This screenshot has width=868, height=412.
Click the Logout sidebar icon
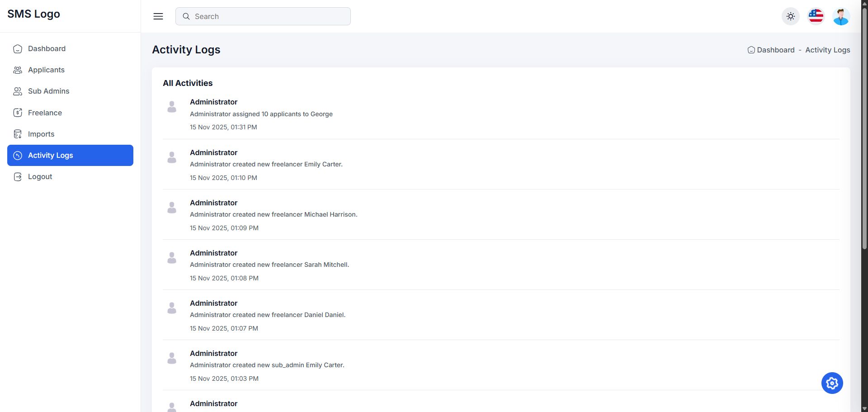(x=18, y=177)
